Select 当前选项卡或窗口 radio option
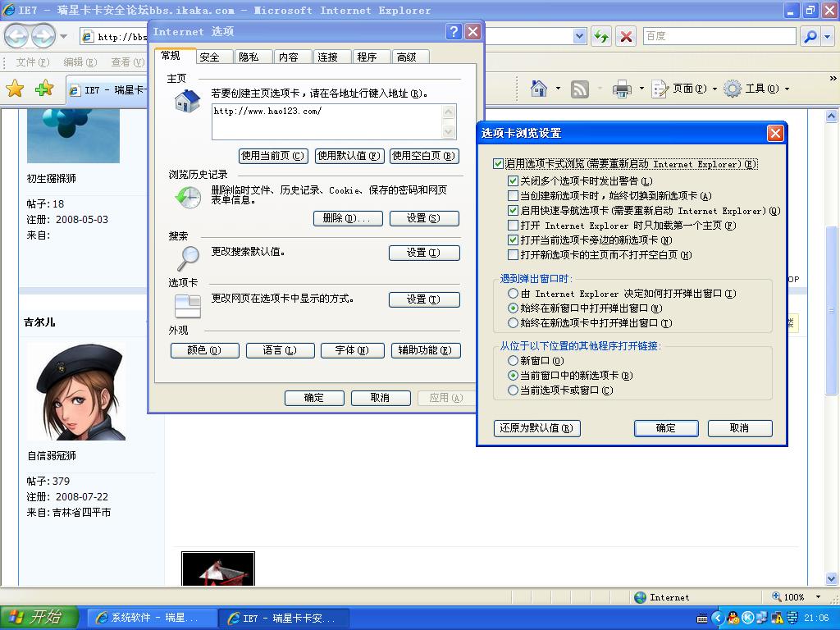The width and height of the screenshot is (840, 630). pos(513,390)
